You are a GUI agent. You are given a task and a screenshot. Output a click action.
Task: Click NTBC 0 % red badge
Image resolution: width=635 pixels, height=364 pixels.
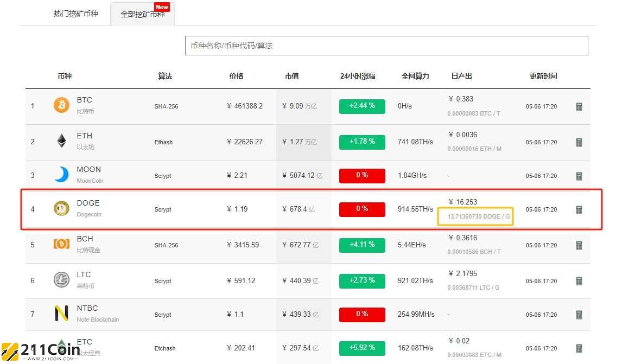coord(362,314)
